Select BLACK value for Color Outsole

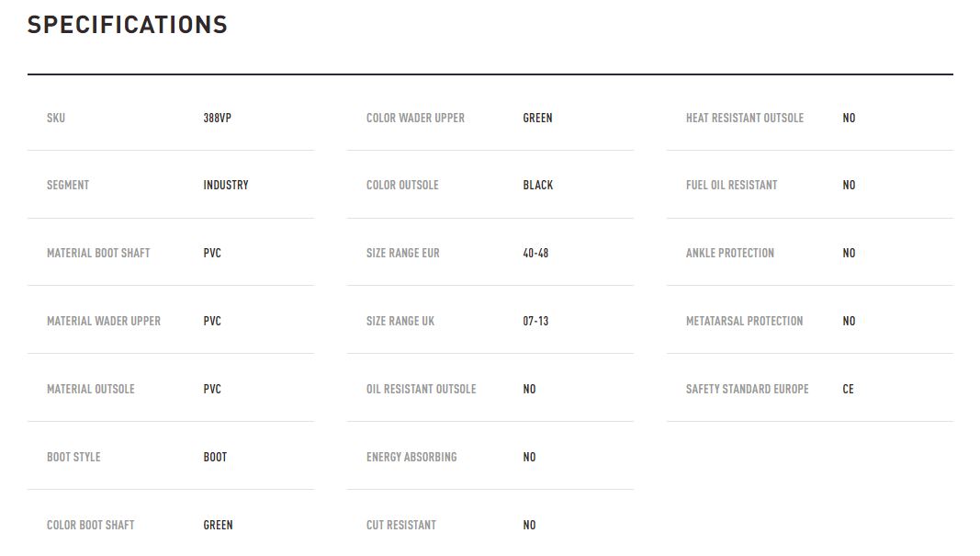coord(537,185)
